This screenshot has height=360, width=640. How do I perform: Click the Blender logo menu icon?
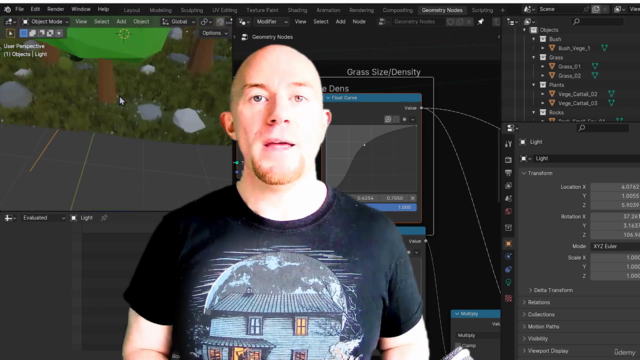point(7,9)
